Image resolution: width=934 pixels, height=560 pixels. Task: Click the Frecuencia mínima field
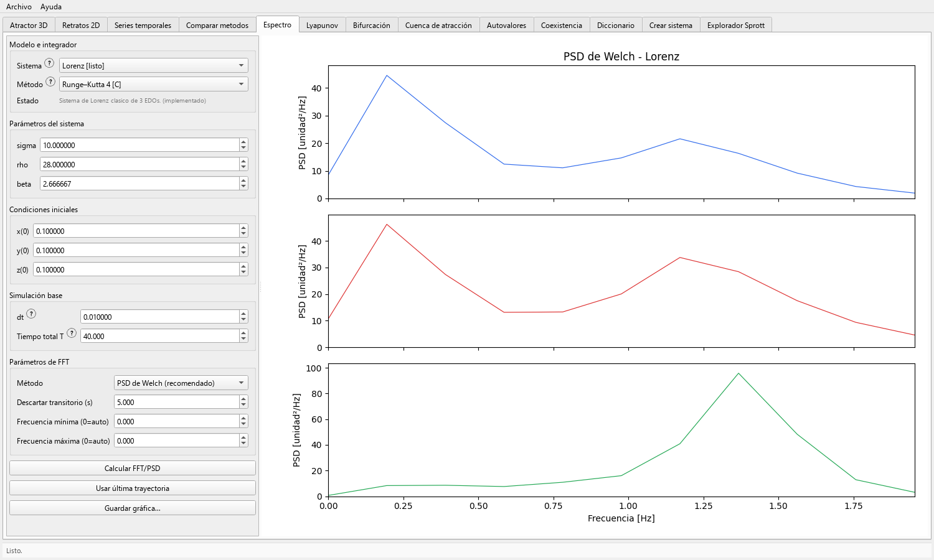[x=176, y=421]
